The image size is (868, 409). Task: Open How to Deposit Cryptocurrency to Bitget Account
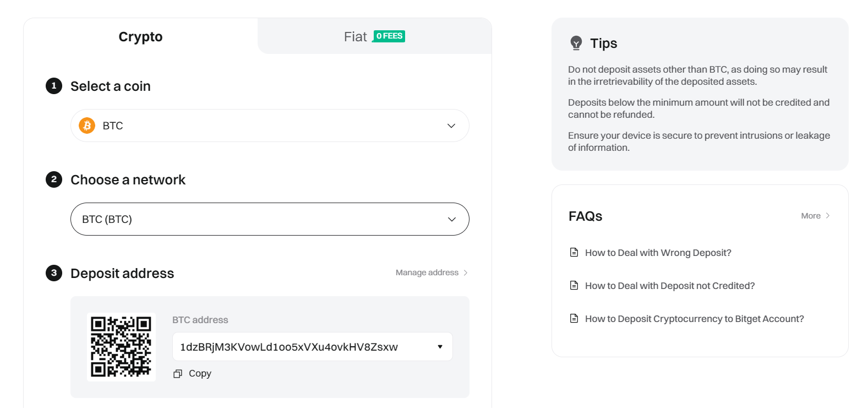point(695,319)
